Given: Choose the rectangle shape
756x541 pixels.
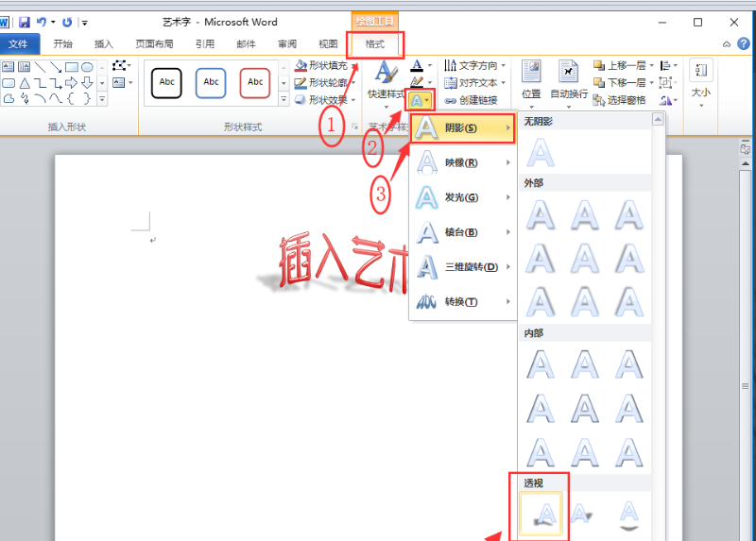Looking at the screenshot, I should [x=72, y=67].
